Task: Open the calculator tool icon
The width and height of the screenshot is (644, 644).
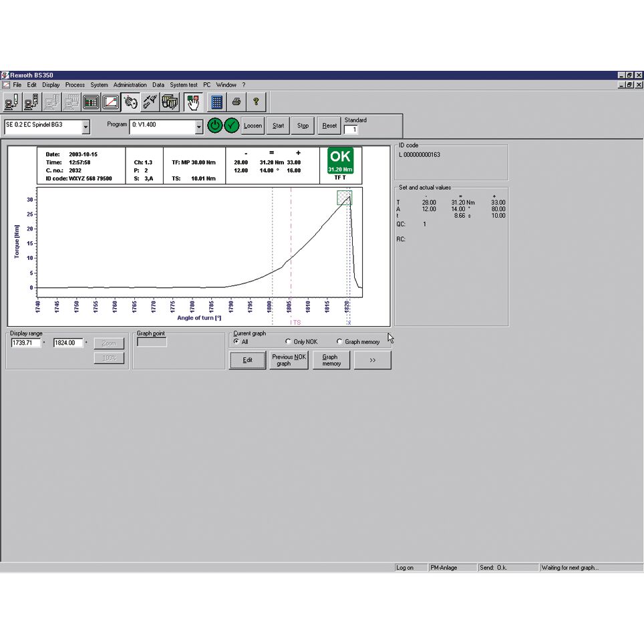Action: (x=216, y=102)
